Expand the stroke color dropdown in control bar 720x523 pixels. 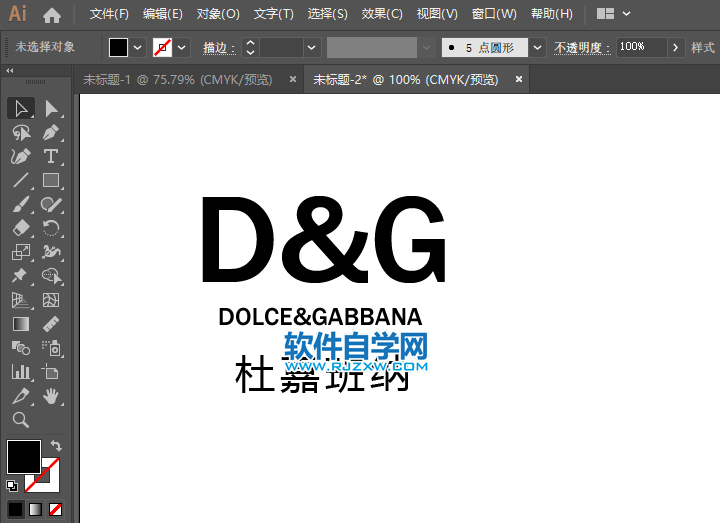point(182,47)
